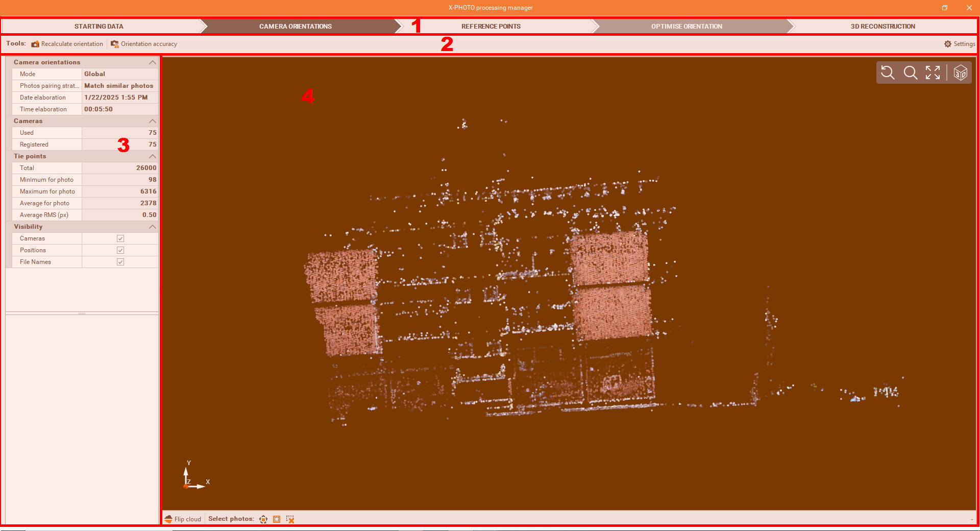Image resolution: width=980 pixels, height=531 pixels.
Task: Activate the rectangular photo selection icon
Action: coord(277,519)
